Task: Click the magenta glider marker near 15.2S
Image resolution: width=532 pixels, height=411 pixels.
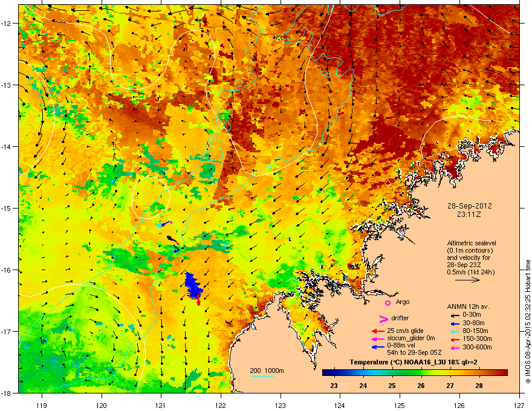Action: point(170,222)
